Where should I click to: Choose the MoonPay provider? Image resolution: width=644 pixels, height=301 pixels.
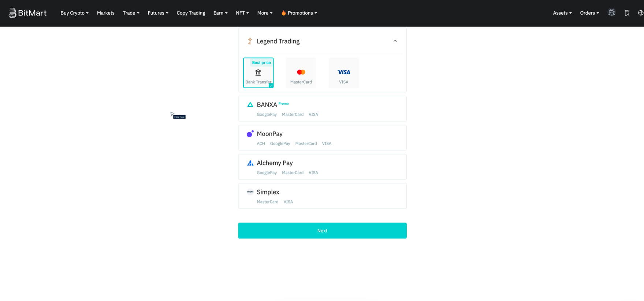coord(322,138)
